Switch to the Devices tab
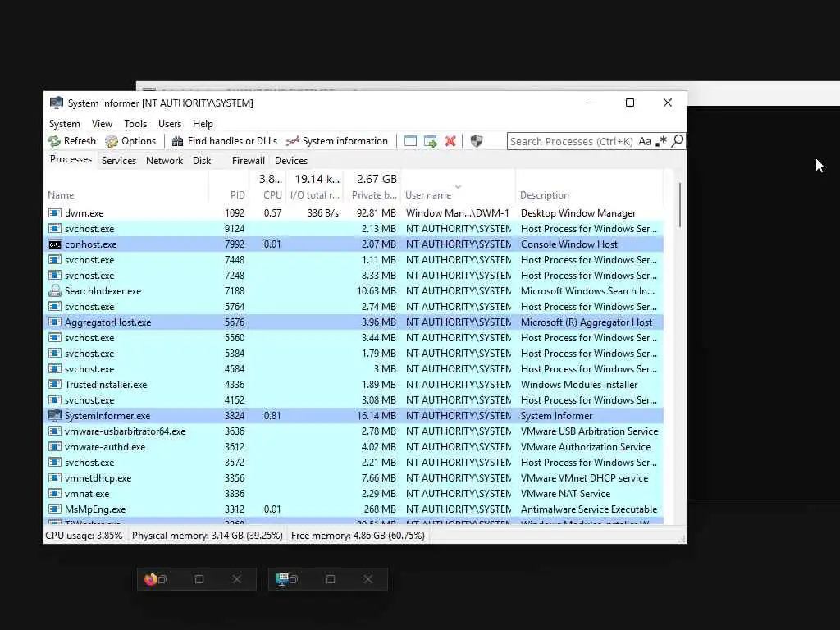The width and height of the screenshot is (840, 630). click(291, 161)
